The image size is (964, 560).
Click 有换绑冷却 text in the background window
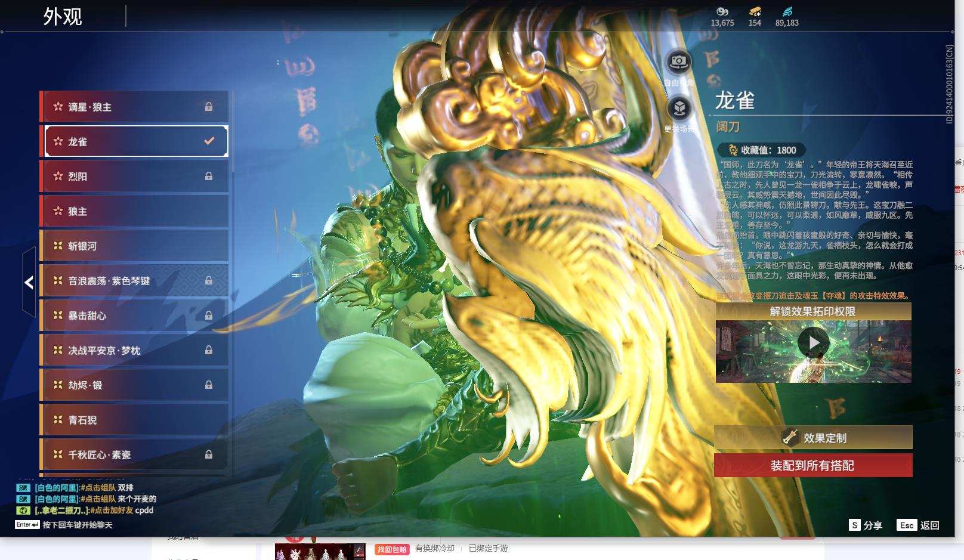pos(435,548)
